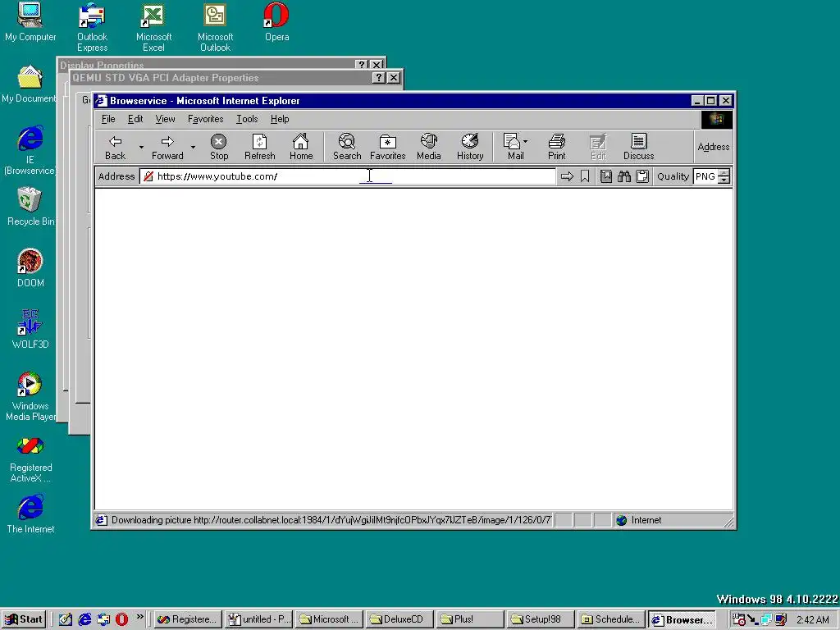Image resolution: width=840 pixels, height=630 pixels.
Task: Click into the youtube.com address field
Action: pos(347,176)
